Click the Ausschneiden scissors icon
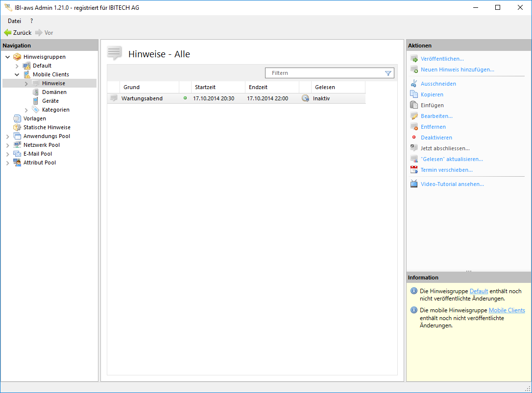This screenshot has width=532, height=393. tap(414, 84)
